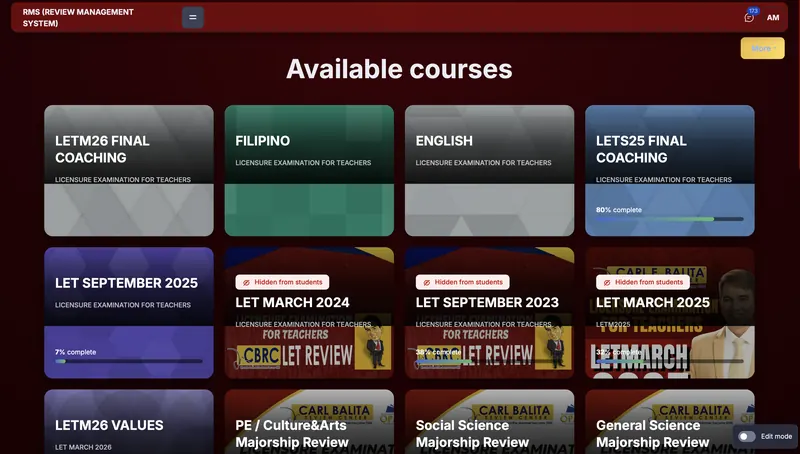The height and width of the screenshot is (454, 800).
Task: Open RMS (Review Management System) home link
Action: click(x=78, y=17)
